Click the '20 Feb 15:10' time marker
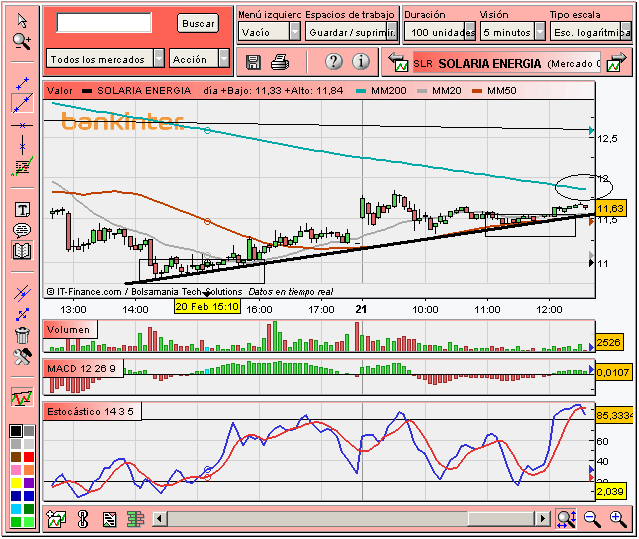Image resolution: width=639 pixels, height=539 pixels. pos(207,306)
